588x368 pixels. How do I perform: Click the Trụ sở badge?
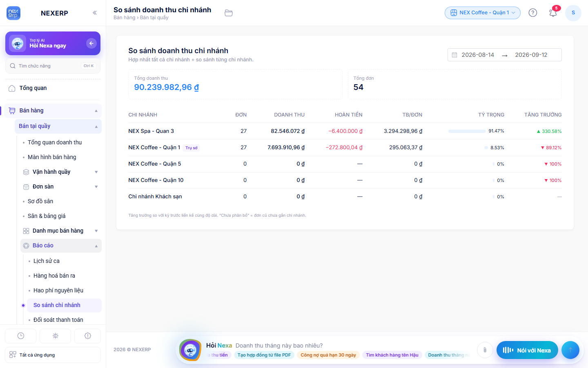pyautogui.click(x=192, y=148)
